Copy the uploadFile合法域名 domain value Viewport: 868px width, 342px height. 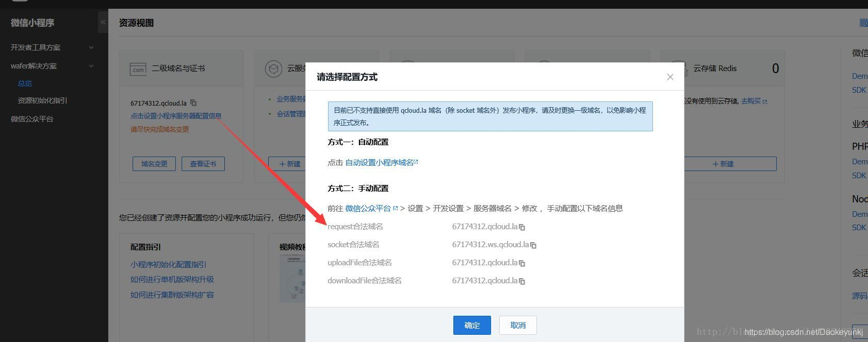[x=522, y=263]
